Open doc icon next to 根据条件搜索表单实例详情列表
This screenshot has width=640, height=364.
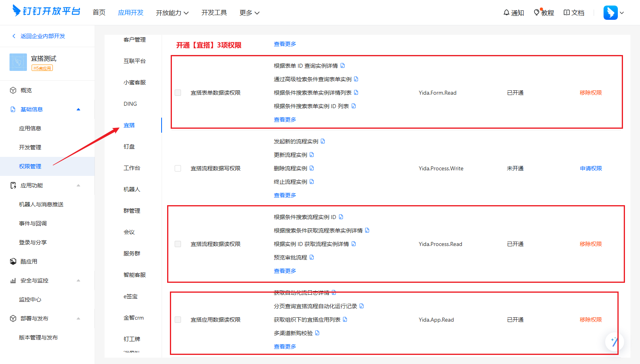[356, 93]
